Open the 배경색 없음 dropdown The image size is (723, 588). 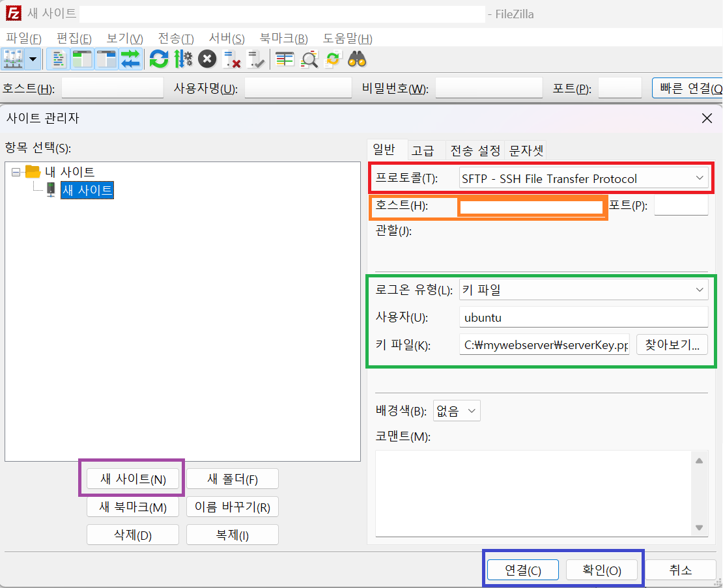pyautogui.click(x=457, y=411)
